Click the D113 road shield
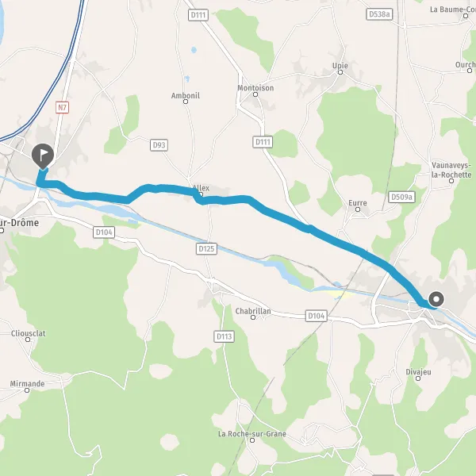The height and width of the screenshot is (476, 476). [224, 336]
